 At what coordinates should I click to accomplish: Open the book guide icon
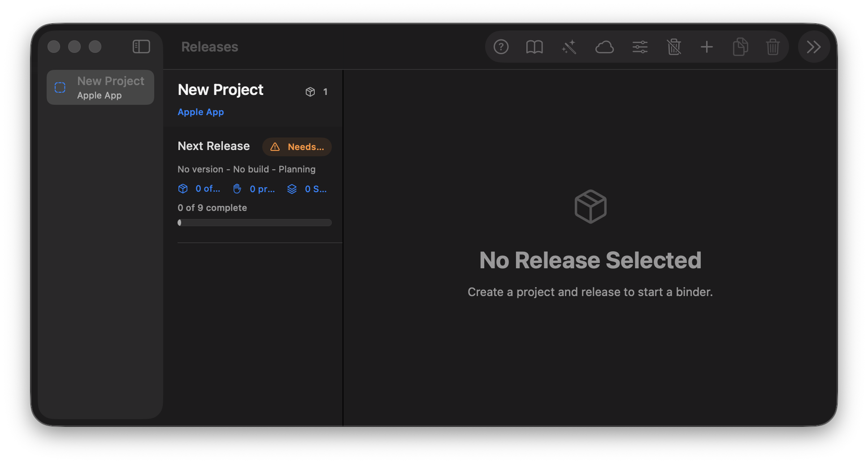coord(534,47)
